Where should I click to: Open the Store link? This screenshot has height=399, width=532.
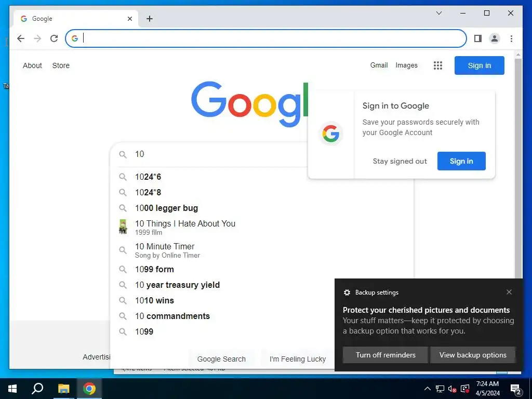click(61, 65)
